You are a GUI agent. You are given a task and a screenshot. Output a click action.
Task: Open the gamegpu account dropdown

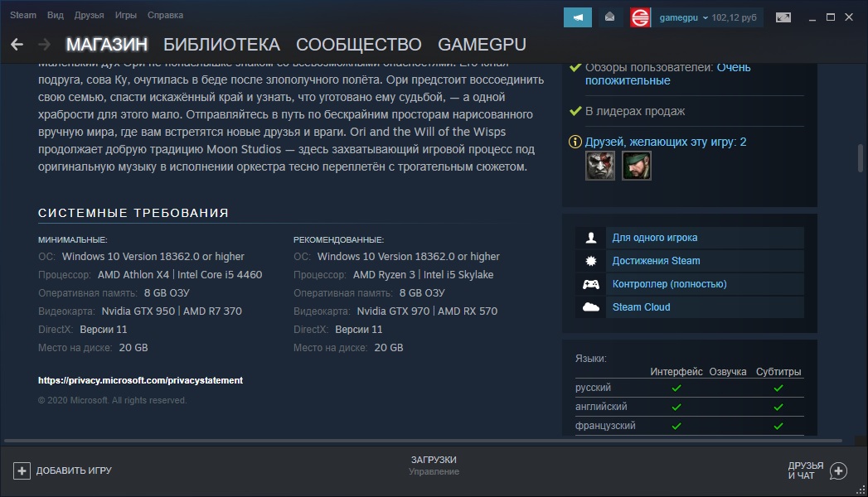[x=683, y=17]
